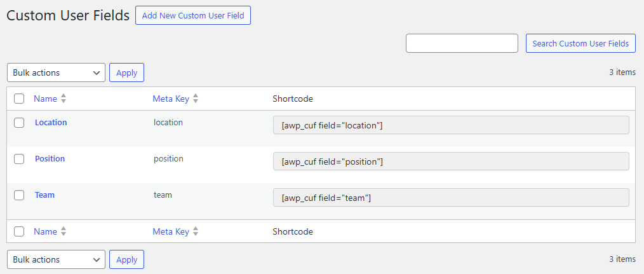Focus the search text box

pyautogui.click(x=462, y=43)
